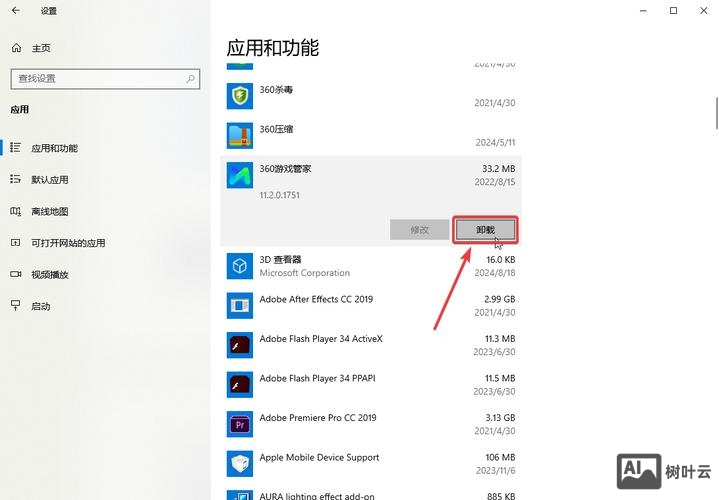Minimize the 设置 window
This screenshot has height=500, width=719.
[643, 10]
